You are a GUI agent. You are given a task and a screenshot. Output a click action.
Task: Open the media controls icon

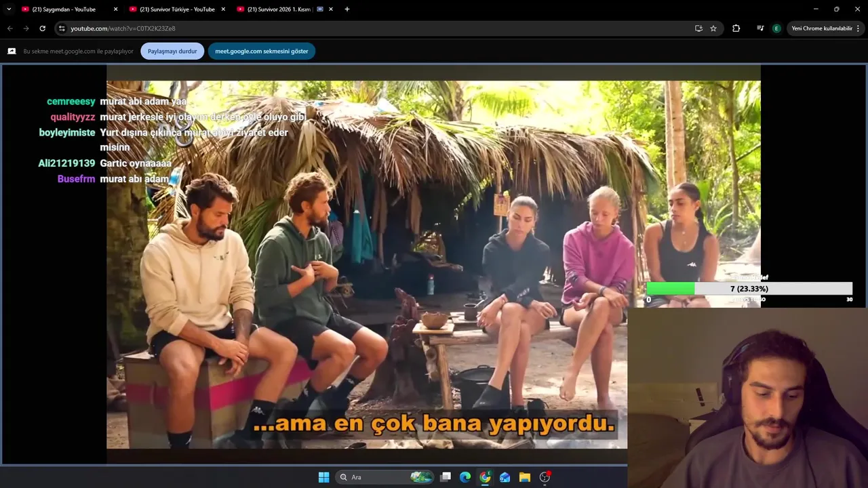(x=760, y=28)
